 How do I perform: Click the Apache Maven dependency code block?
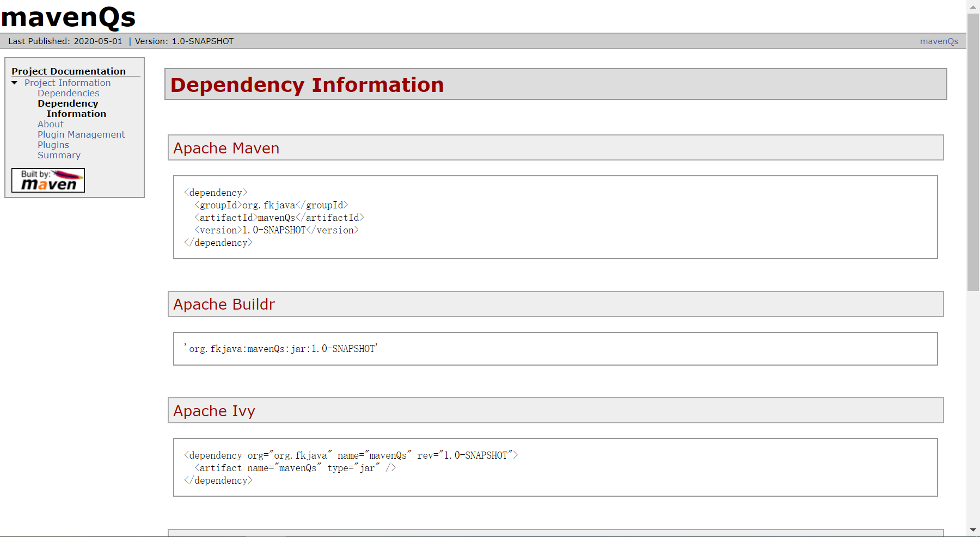pyautogui.click(x=555, y=217)
